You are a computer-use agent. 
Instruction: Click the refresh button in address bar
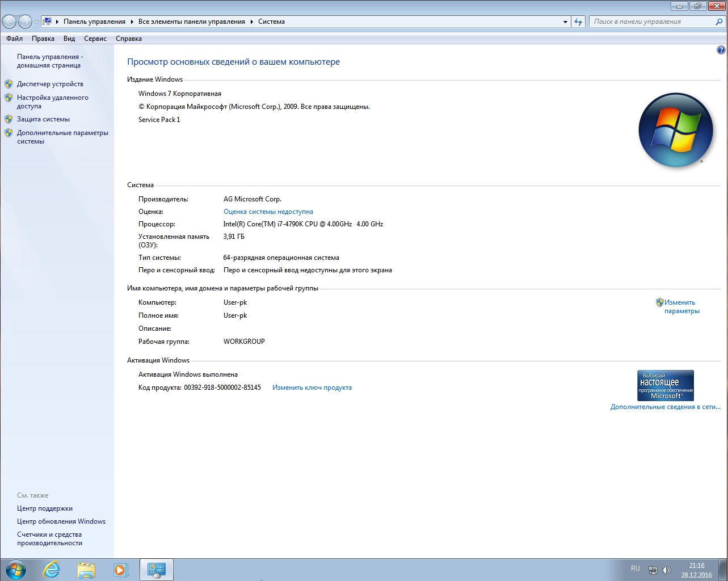[578, 22]
